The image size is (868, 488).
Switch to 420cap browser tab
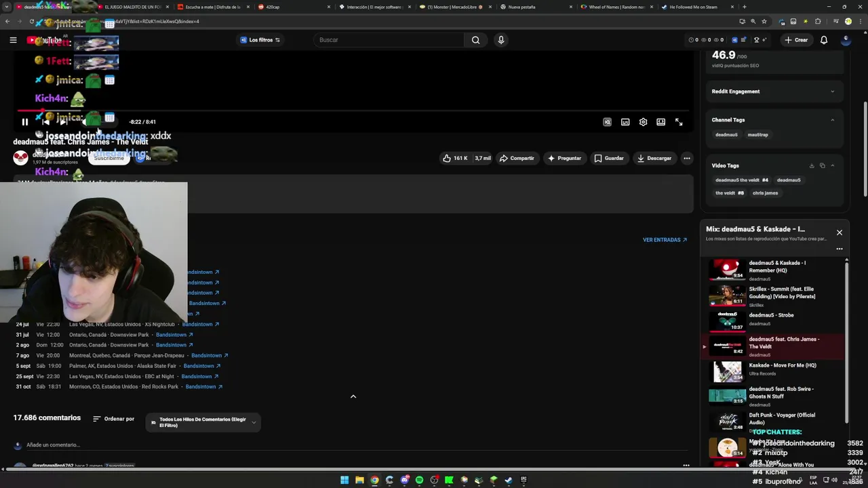coord(295,7)
